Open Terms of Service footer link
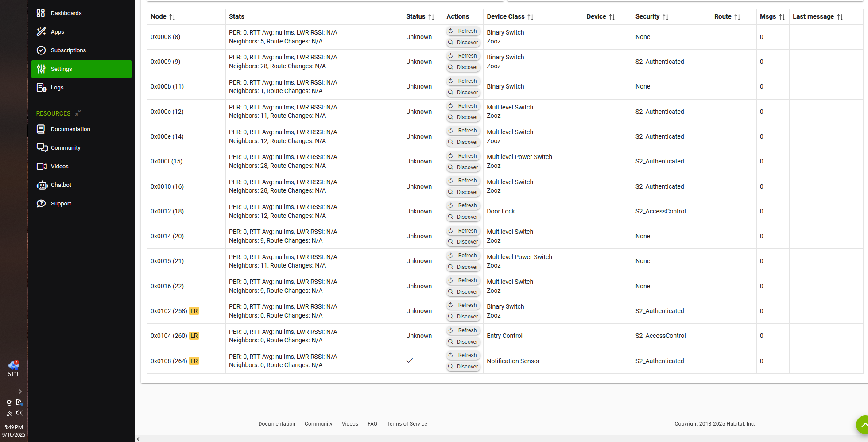The height and width of the screenshot is (442, 868). pyautogui.click(x=407, y=424)
